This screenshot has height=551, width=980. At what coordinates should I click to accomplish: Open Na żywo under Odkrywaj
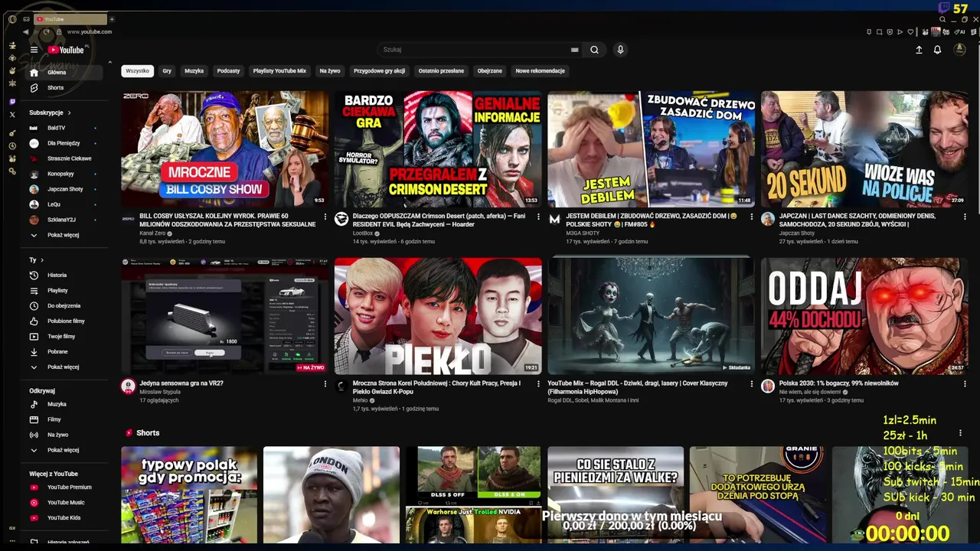(64, 435)
